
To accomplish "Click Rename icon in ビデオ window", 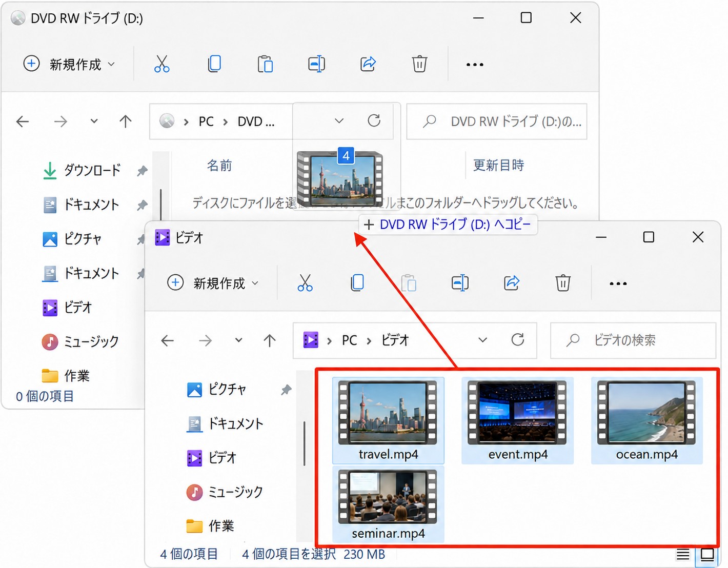I will [460, 283].
